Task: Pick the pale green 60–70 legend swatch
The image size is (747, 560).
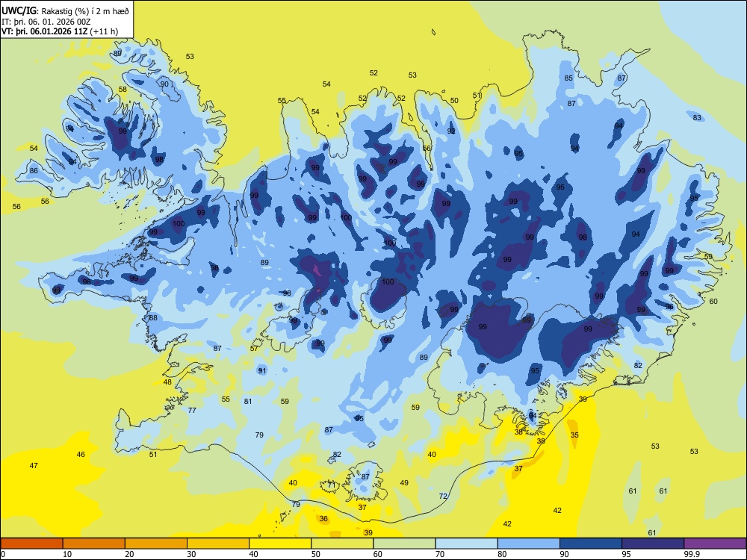Action: [x=404, y=544]
